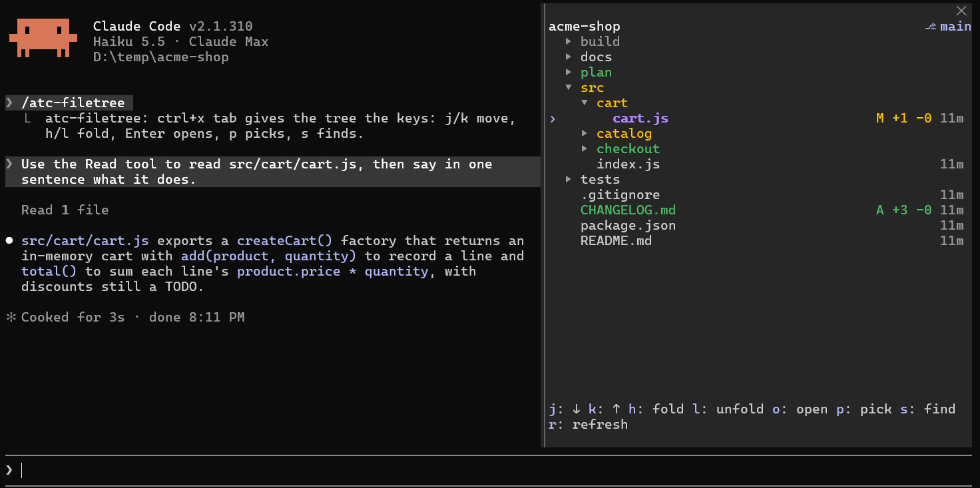Viewport: 980px width, 488px height.
Task: Select README.md in the file tree
Action: click(616, 241)
